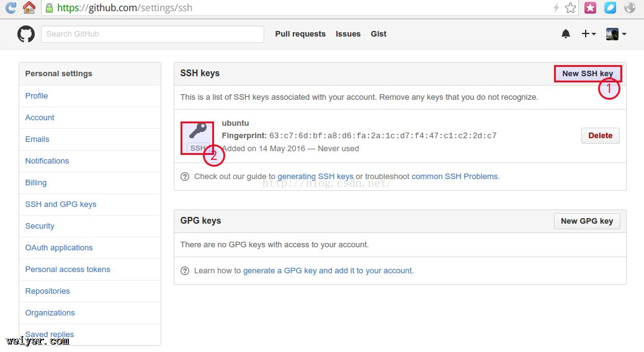Open the user avatar dropdown menu
The width and height of the screenshot is (644, 352).
(x=616, y=34)
